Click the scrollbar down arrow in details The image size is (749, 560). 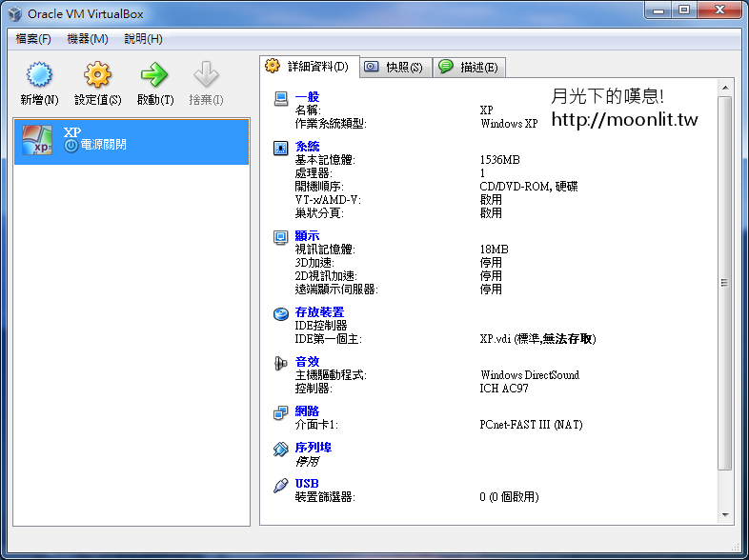point(724,515)
